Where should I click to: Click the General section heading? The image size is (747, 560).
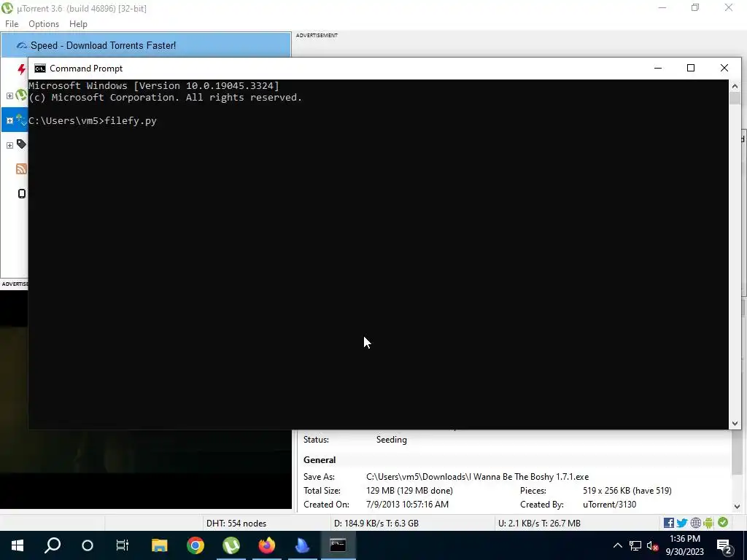coord(320,460)
